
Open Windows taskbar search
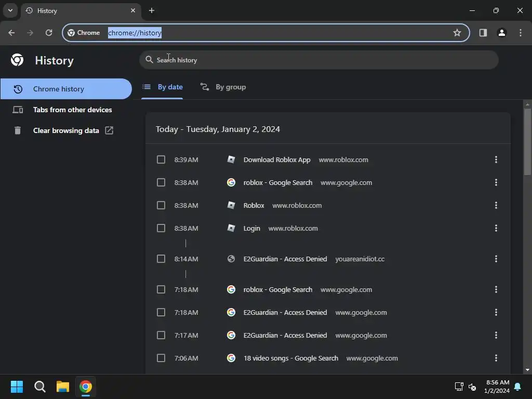coord(39,387)
